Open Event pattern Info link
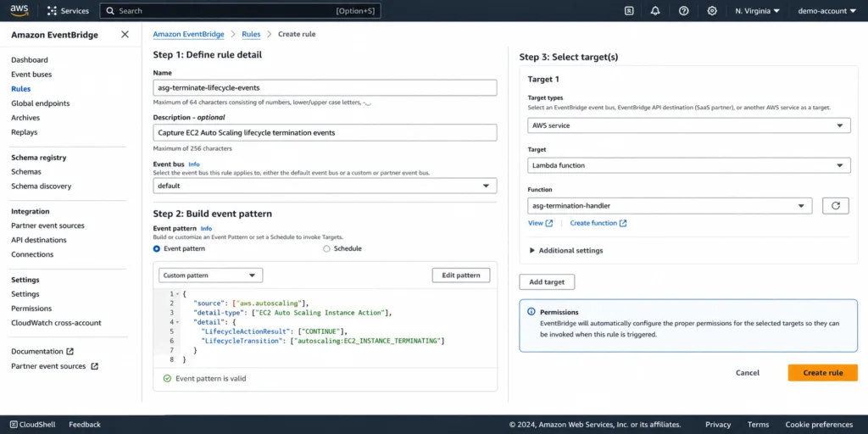 coord(206,229)
